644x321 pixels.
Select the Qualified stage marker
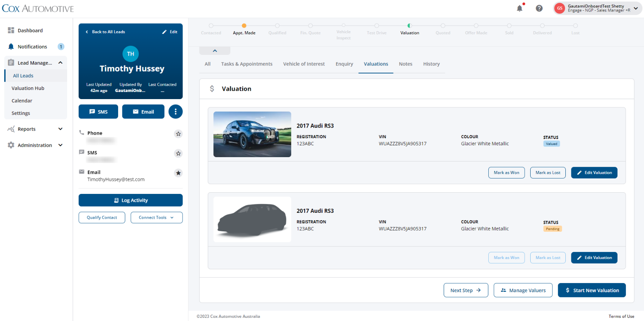click(277, 26)
